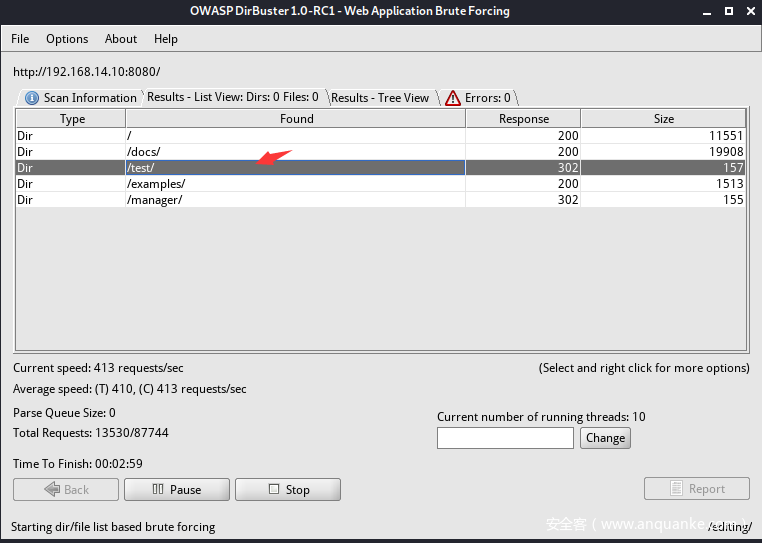This screenshot has height=543, width=762.
Task: Open the Options menu
Action: tap(67, 39)
